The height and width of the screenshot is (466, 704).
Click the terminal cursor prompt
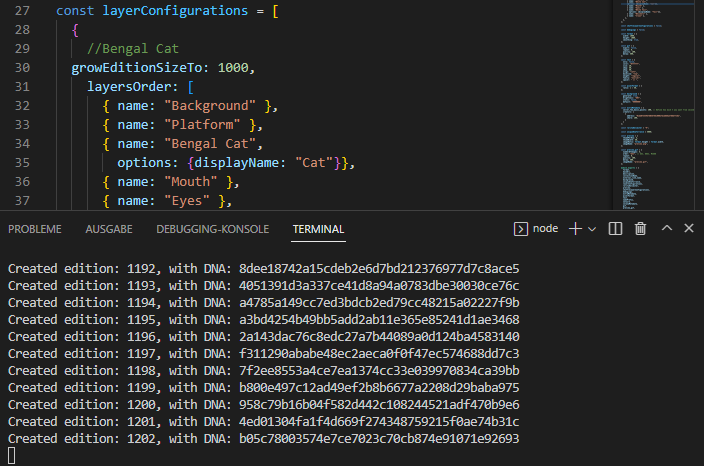tap(12, 456)
